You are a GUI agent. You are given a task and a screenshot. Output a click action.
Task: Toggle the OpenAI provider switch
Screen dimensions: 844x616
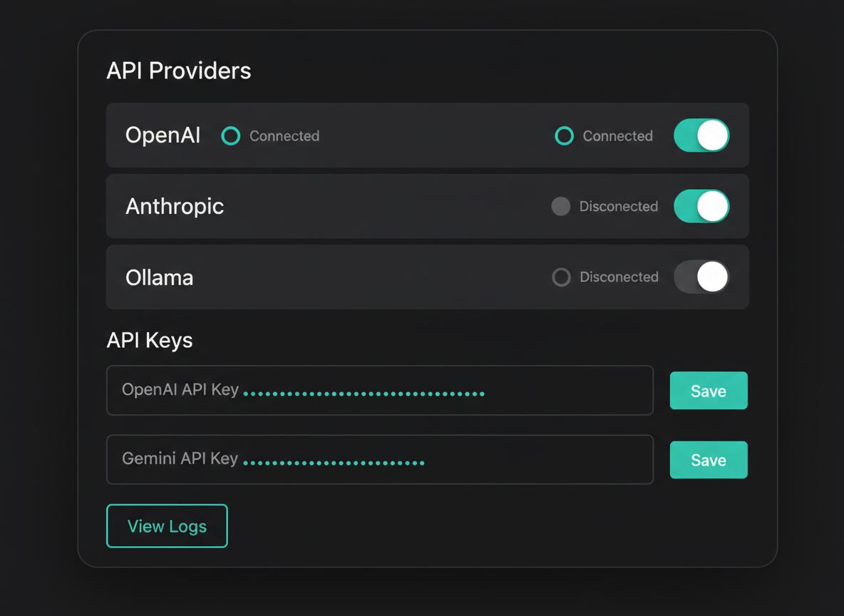pyautogui.click(x=701, y=135)
